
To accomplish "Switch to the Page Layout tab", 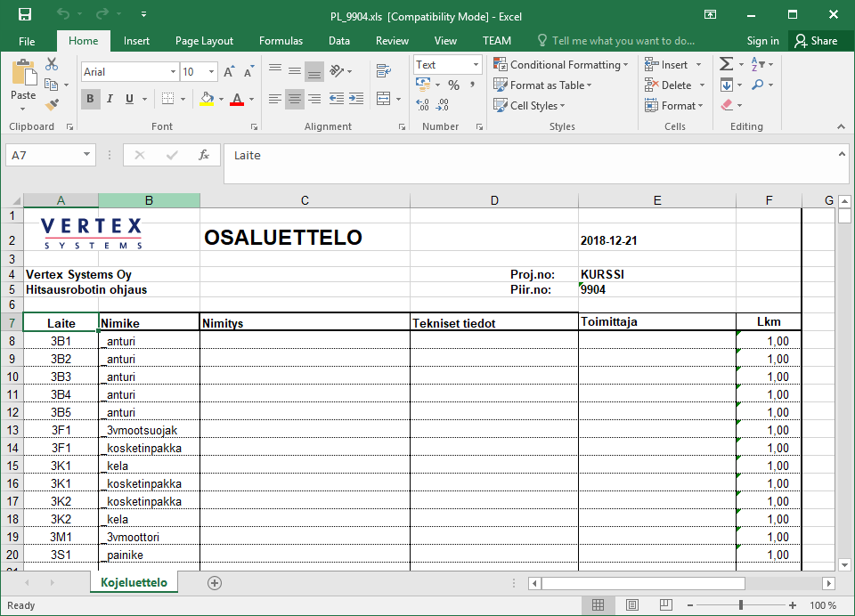I will tap(204, 41).
